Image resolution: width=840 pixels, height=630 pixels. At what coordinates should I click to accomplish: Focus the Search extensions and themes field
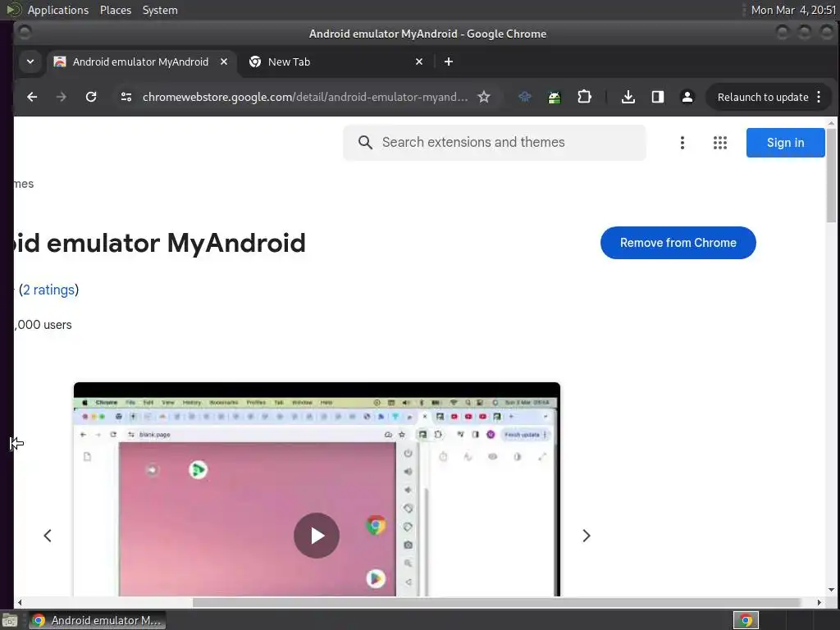click(495, 143)
